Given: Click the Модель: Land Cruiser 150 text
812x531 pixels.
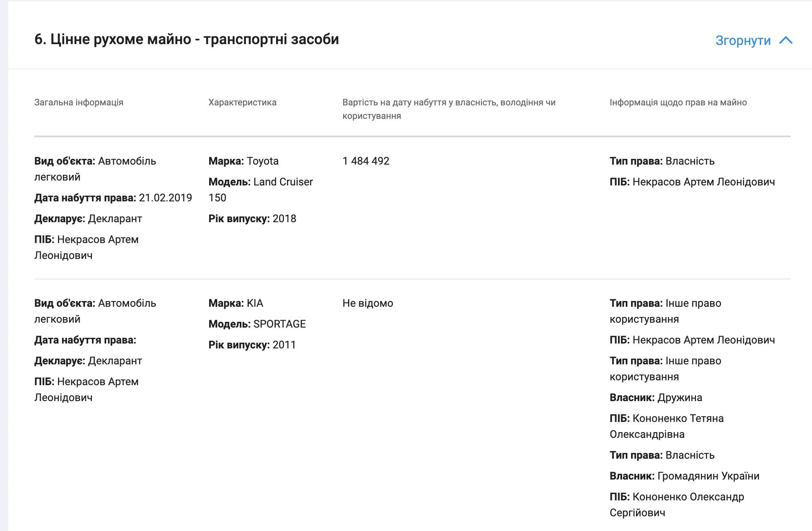Looking at the screenshot, I should coord(260,189).
